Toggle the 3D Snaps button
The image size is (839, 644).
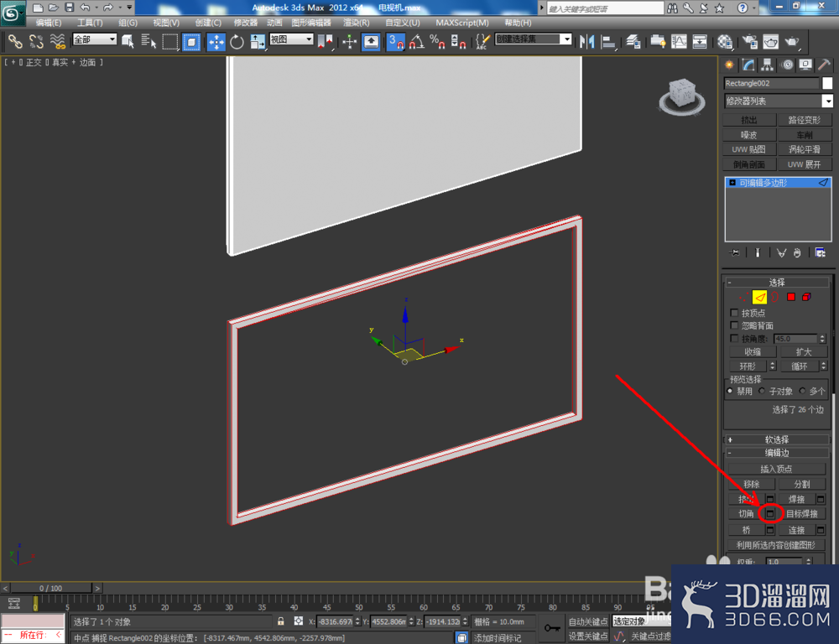click(395, 41)
